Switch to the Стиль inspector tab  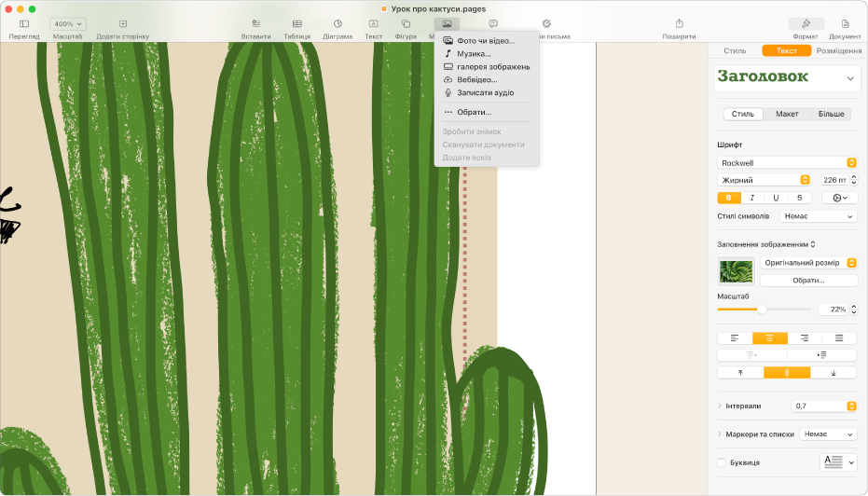tap(735, 50)
